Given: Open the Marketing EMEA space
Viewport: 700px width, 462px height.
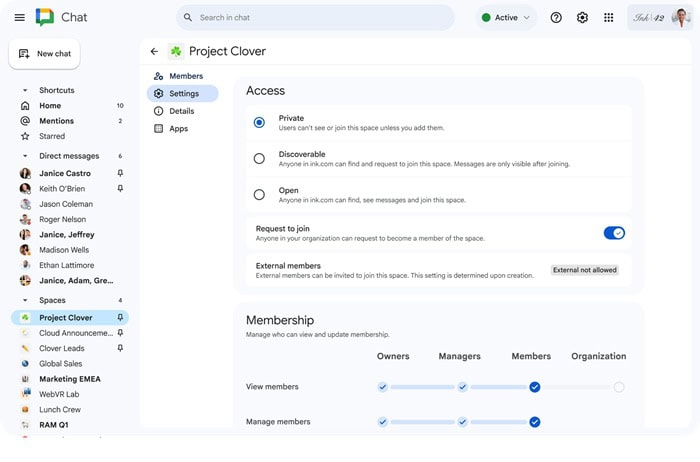Looking at the screenshot, I should click(70, 379).
